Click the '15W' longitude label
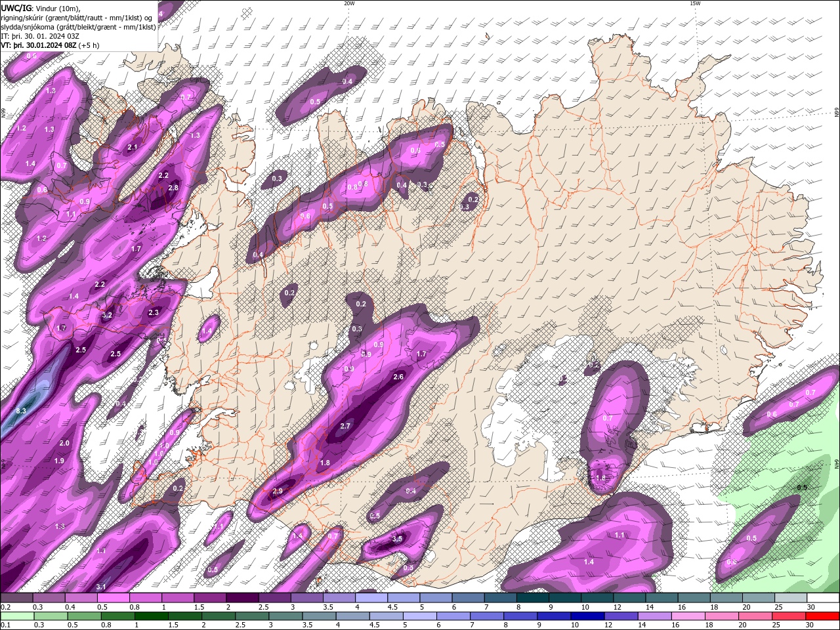This screenshot has height=630, width=840. [695, 3]
